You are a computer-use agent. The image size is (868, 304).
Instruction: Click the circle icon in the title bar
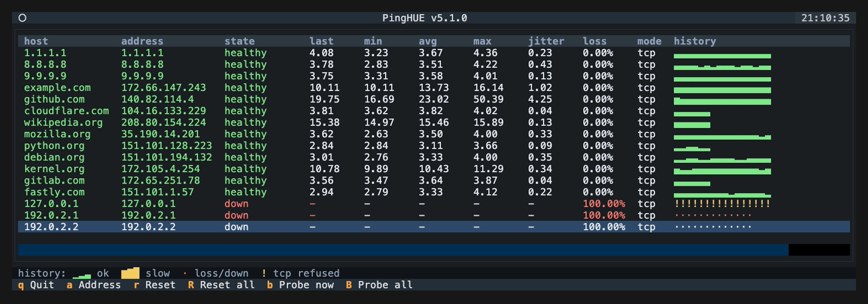coord(22,18)
